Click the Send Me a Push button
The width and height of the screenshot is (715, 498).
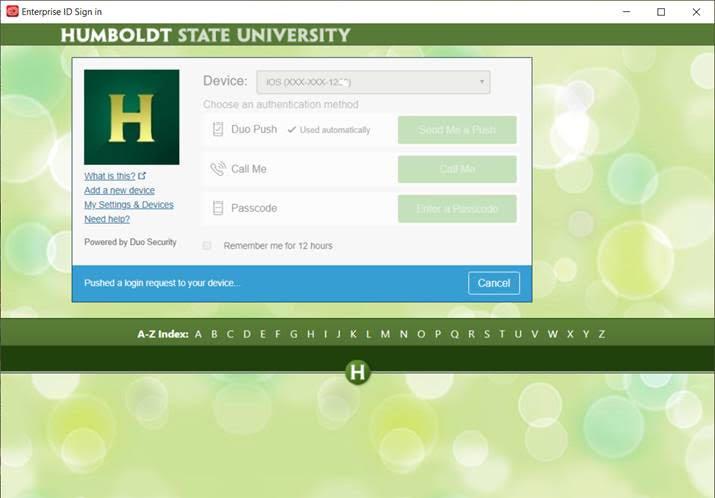click(x=457, y=130)
